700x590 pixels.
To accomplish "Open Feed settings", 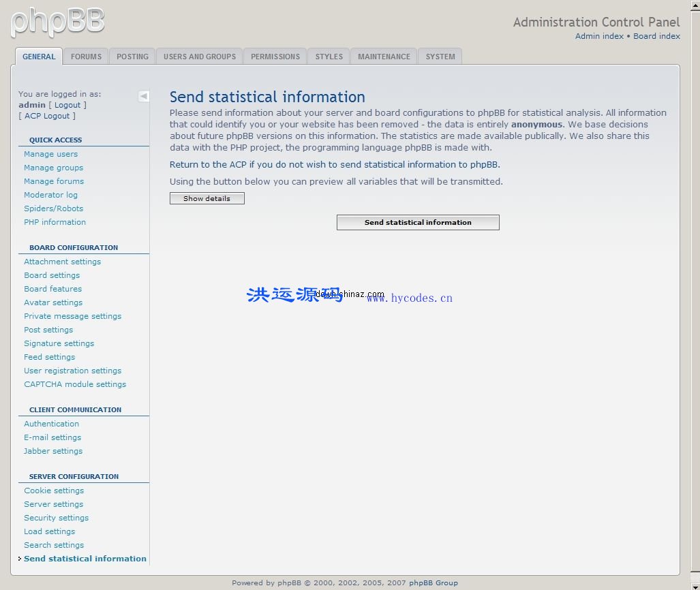I will (x=50, y=356).
